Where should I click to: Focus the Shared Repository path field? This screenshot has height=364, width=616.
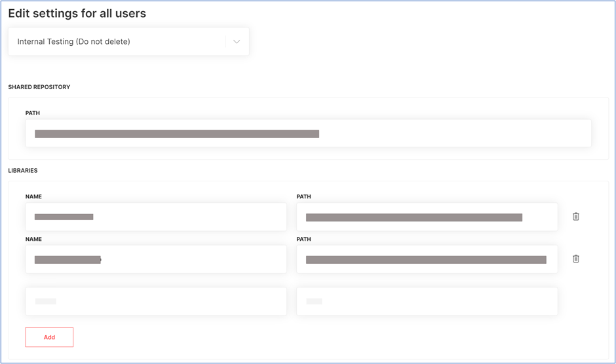coord(309,134)
